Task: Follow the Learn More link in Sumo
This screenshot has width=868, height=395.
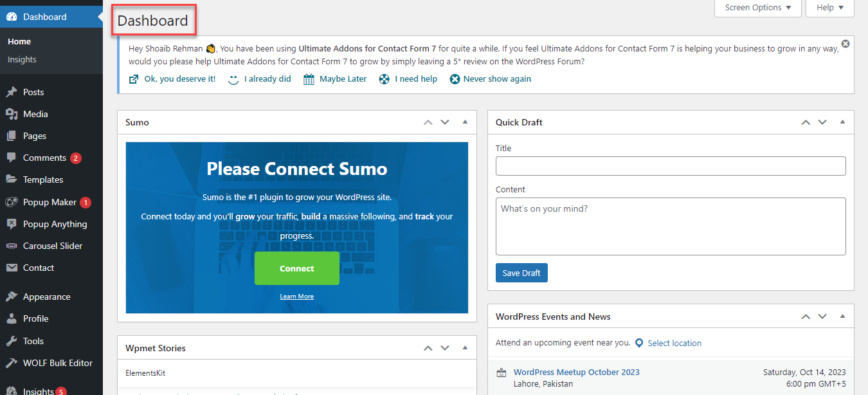Action: 297,297
